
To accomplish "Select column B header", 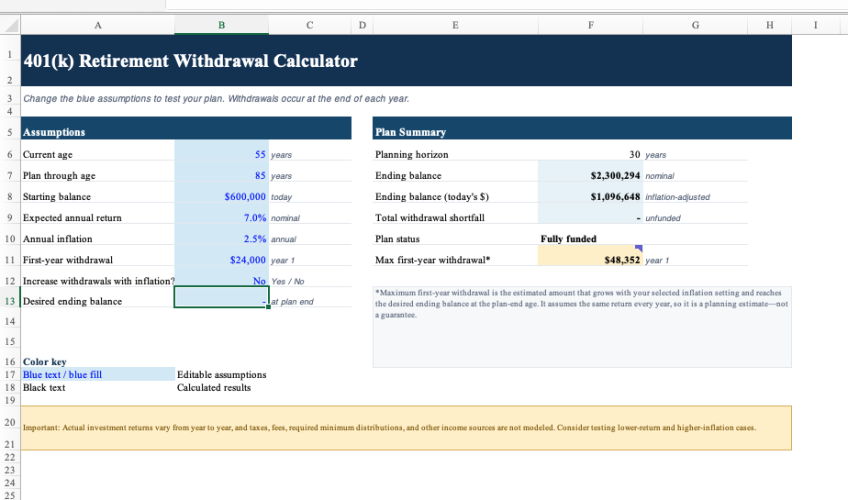I will [221, 25].
